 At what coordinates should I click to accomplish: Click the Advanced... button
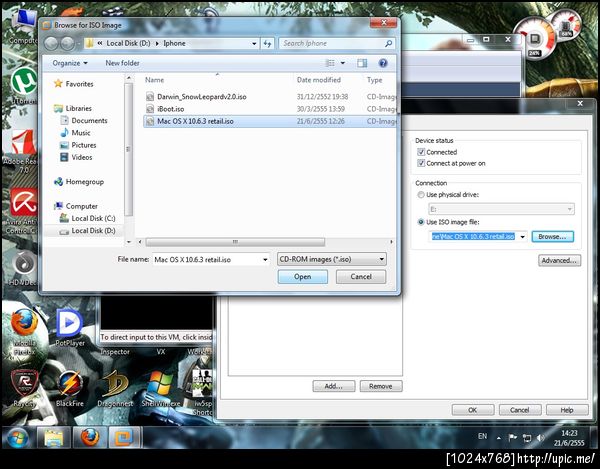[559, 261]
